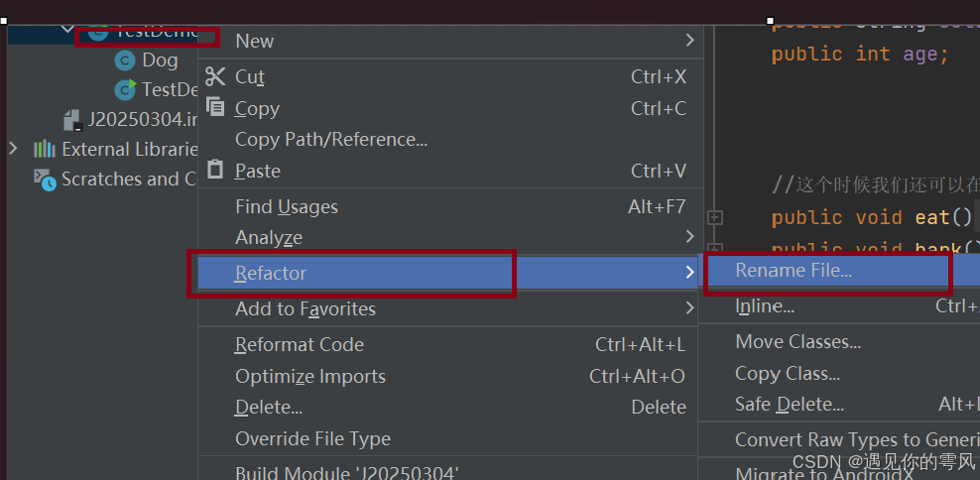Select the Dog class in project tree
The width and height of the screenshot is (980, 480).
pos(160,60)
